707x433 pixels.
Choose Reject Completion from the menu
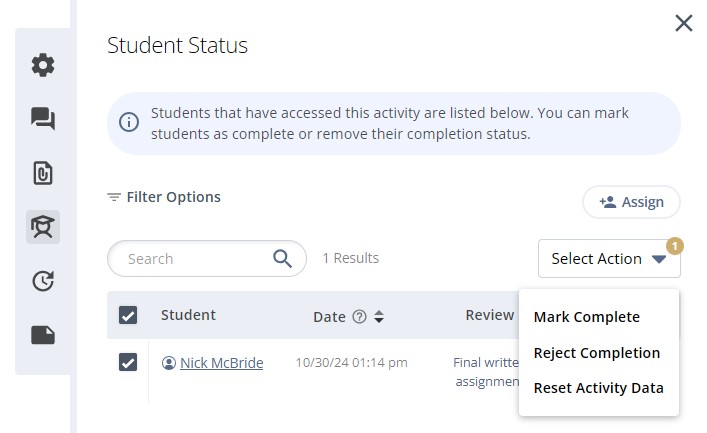click(597, 353)
